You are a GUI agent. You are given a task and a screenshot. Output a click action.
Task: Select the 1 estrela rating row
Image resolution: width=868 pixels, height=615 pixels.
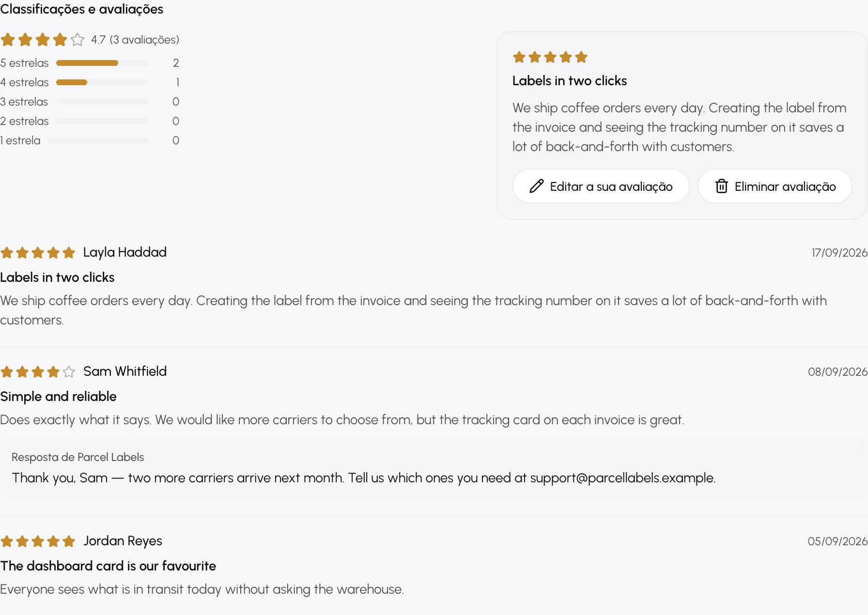(x=90, y=140)
